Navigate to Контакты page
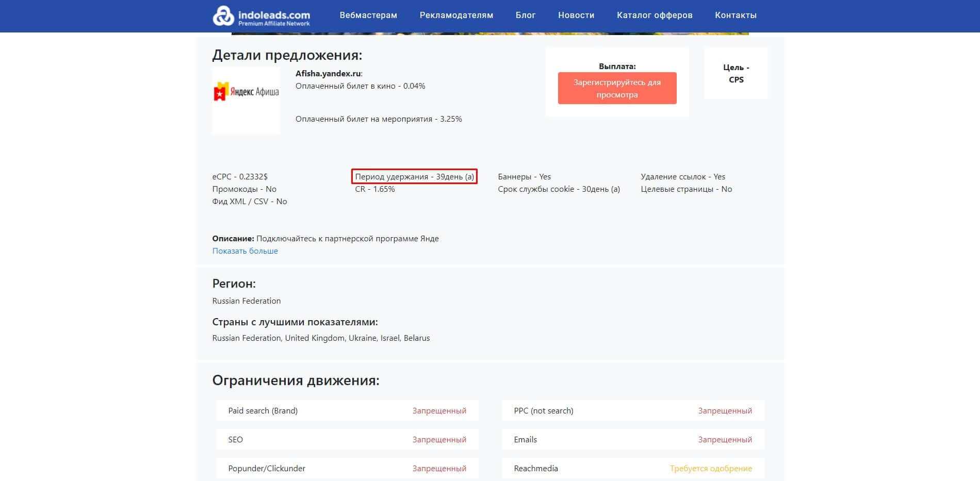980x481 pixels. coord(735,15)
